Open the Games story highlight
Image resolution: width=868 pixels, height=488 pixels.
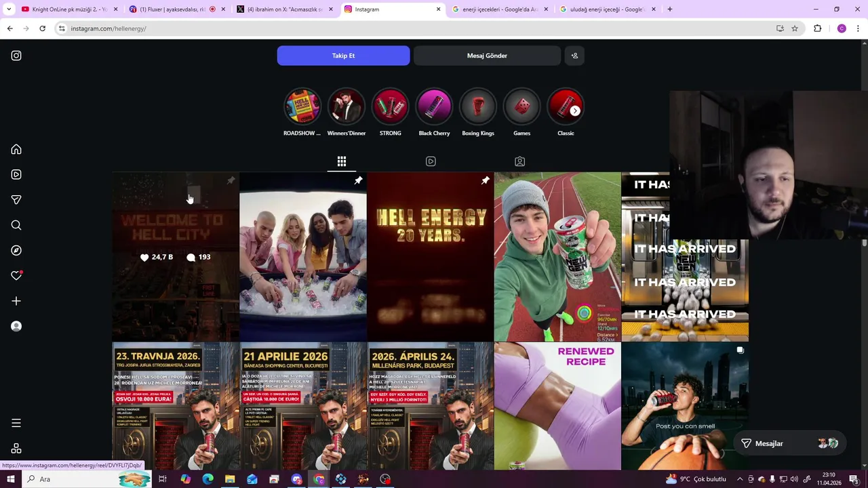521,113
